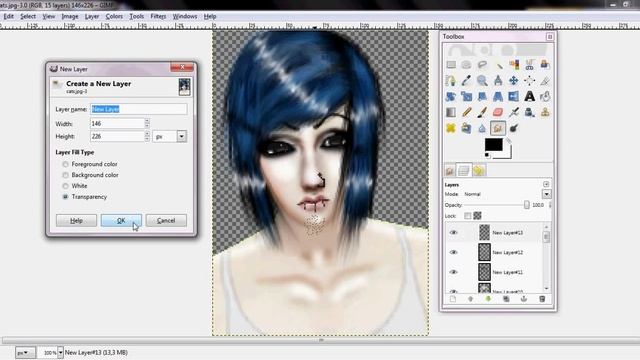Select the Text tool
The image size is (640, 360).
click(529, 96)
